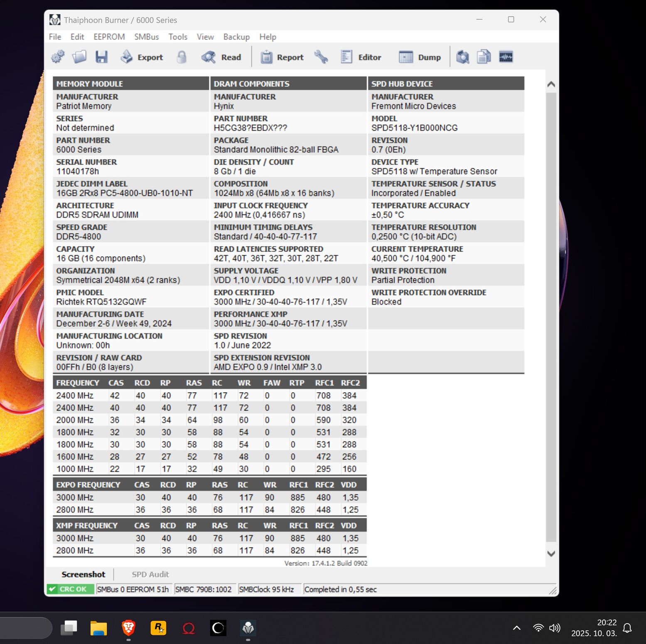Click the magnifier search icon in toolbar

tap(462, 57)
